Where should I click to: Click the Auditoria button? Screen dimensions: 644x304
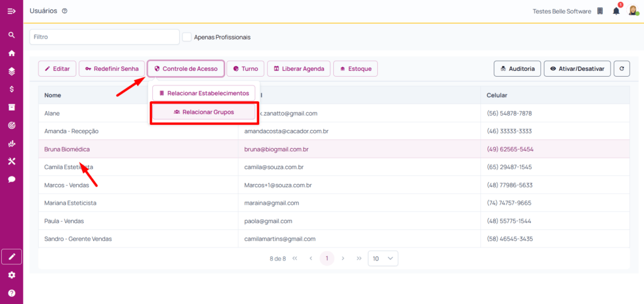tap(517, 68)
